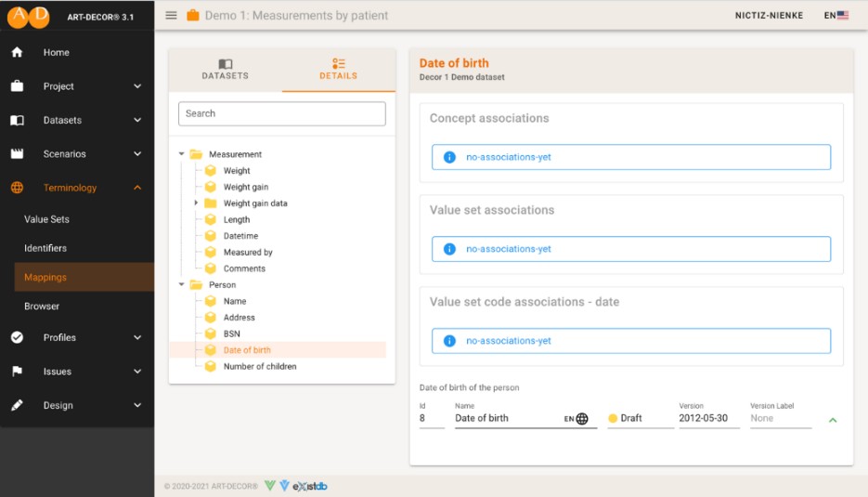
Task: Click the ART-DECOR AD logo
Action: pyautogui.click(x=29, y=16)
